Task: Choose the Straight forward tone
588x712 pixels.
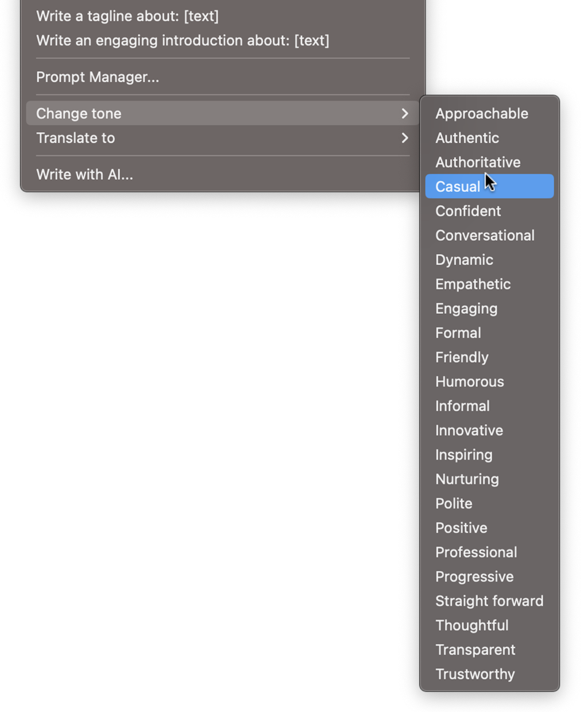Action: point(489,601)
